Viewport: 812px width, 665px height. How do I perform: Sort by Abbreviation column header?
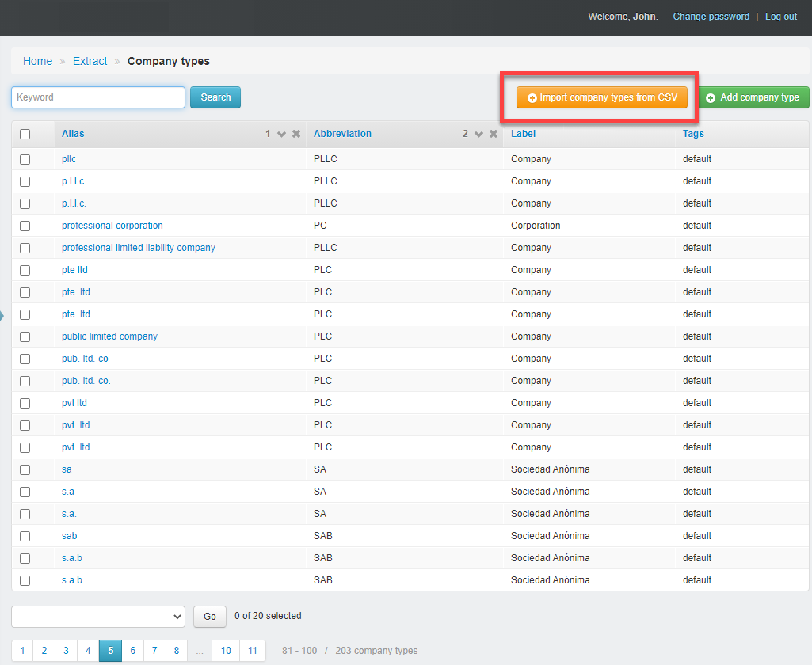pyautogui.click(x=342, y=134)
